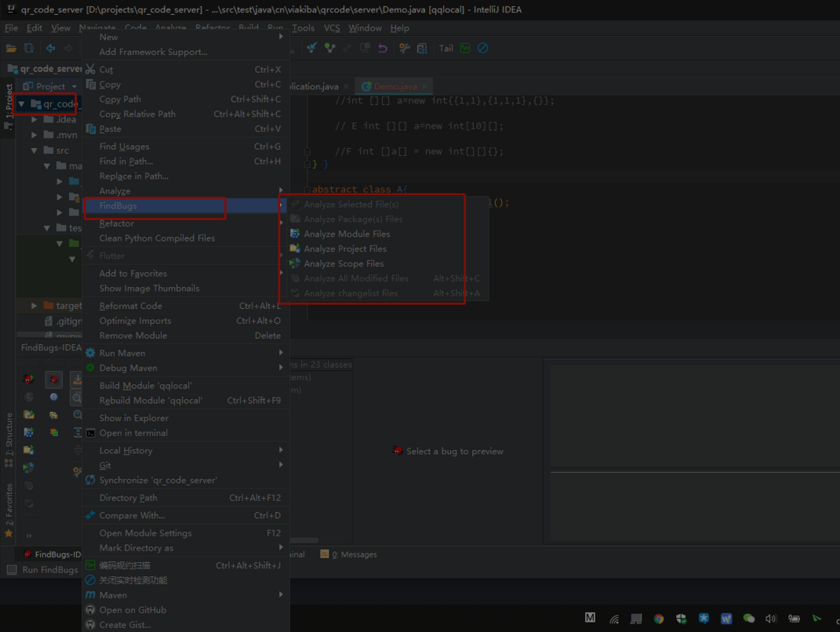Click FindBugs analyze module files icon
The height and width of the screenshot is (632, 840).
click(x=29, y=432)
